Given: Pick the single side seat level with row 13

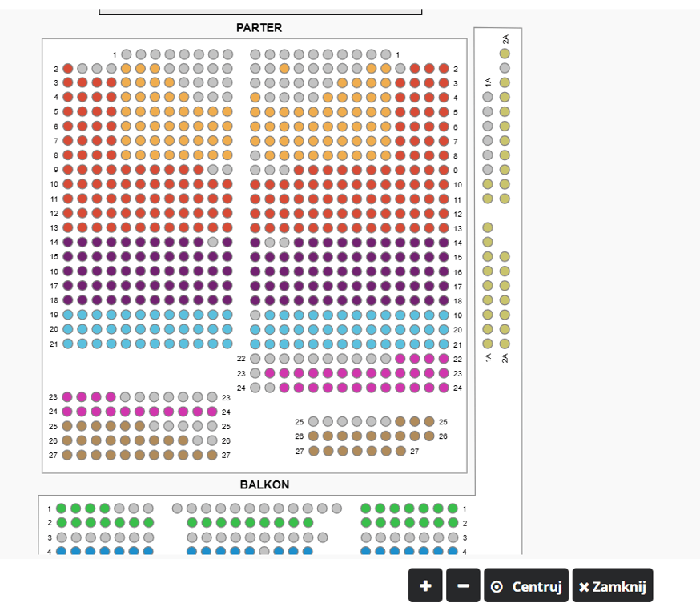Looking at the screenshot, I should (488, 227).
